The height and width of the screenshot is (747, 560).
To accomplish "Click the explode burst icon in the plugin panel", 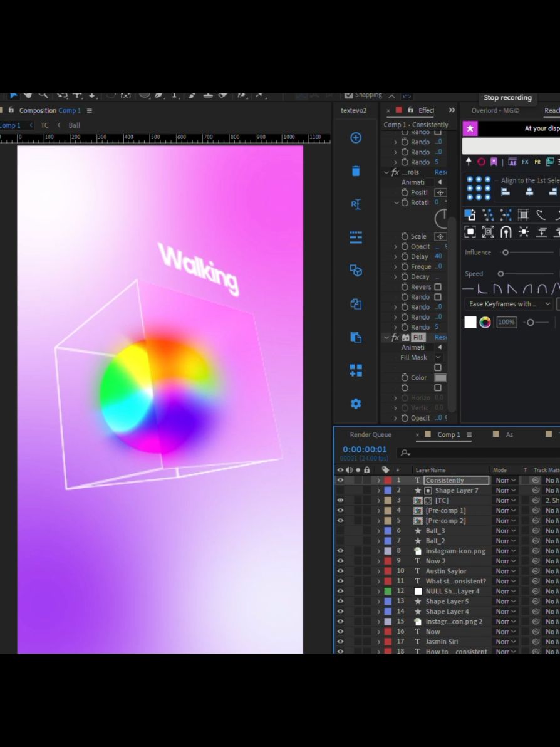I will tap(524, 232).
